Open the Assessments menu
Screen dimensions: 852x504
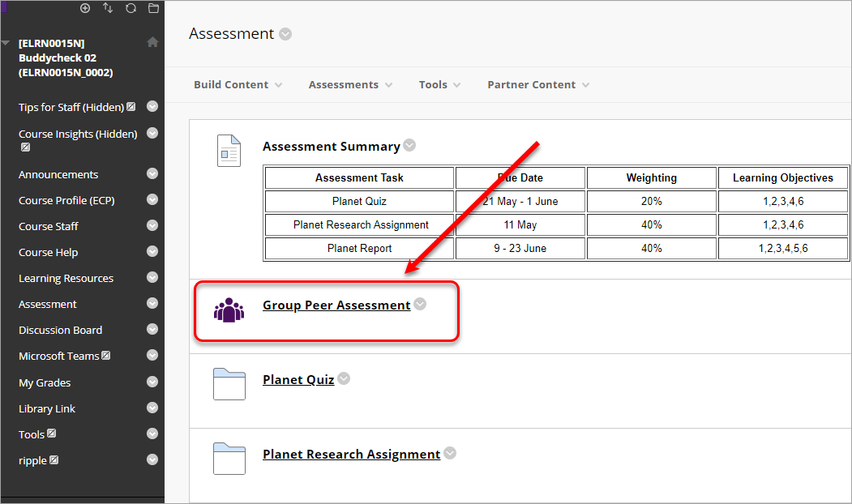point(350,85)
